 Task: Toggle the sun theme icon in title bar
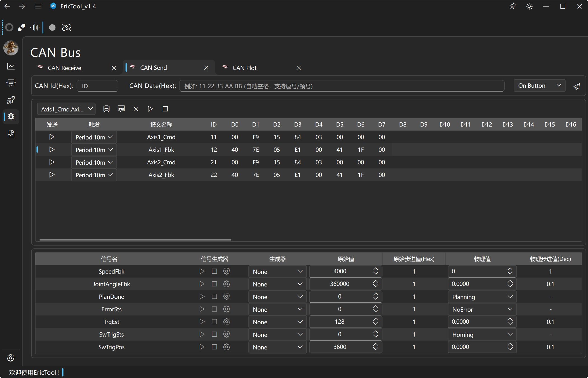(529, 6)
